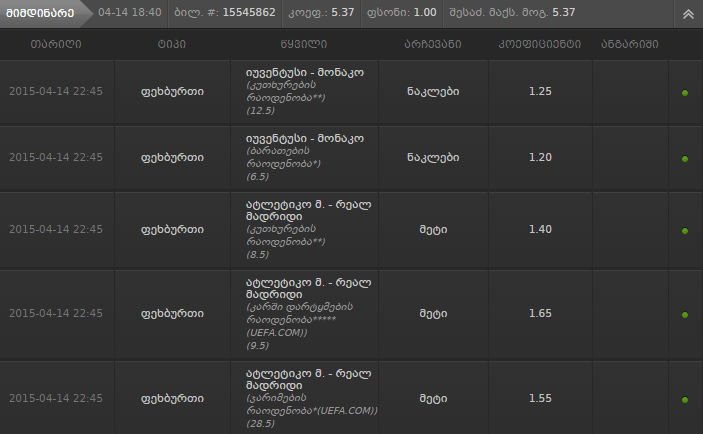Viewport: 703px width, 434px height.
Task: Click the ანგარიში column header
Action: (x=630, y=44)
